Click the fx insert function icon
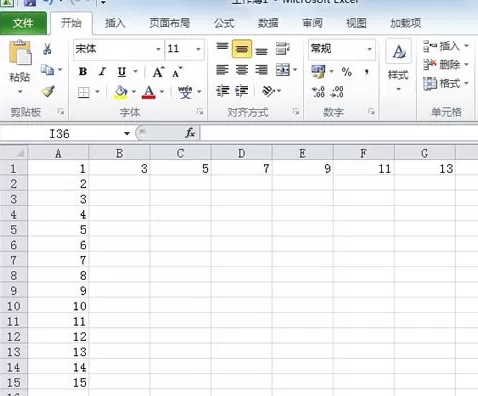 click(x=190, y=133)
